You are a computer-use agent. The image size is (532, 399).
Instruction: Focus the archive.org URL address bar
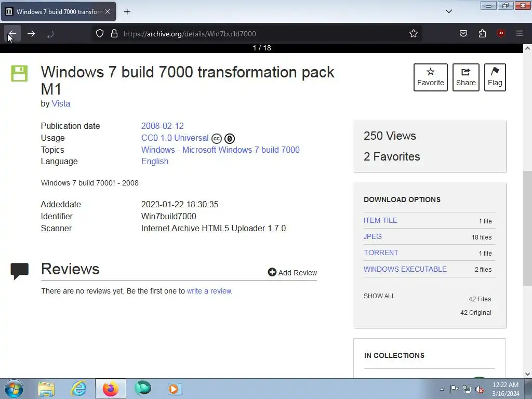click(258, 34)
